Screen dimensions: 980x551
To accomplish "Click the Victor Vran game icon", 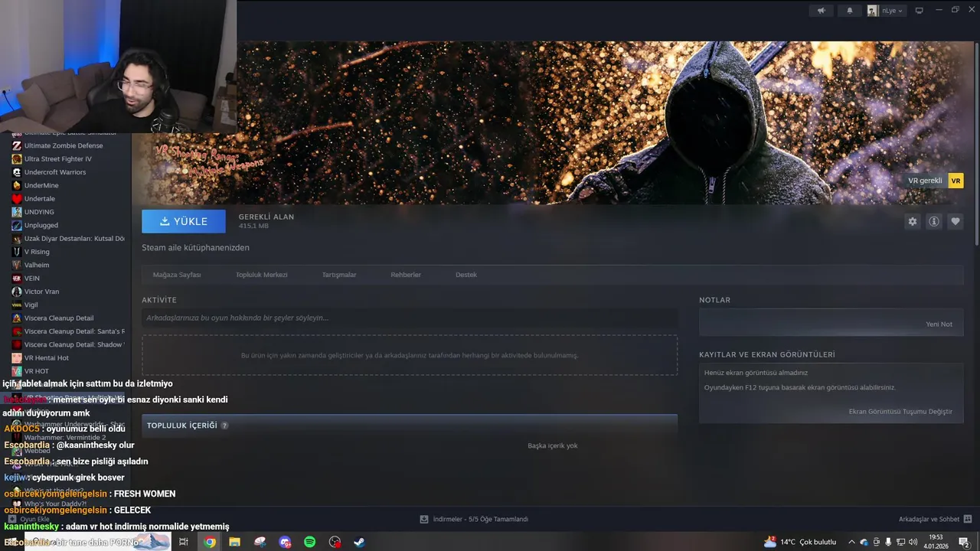I will tap(17, 292).
